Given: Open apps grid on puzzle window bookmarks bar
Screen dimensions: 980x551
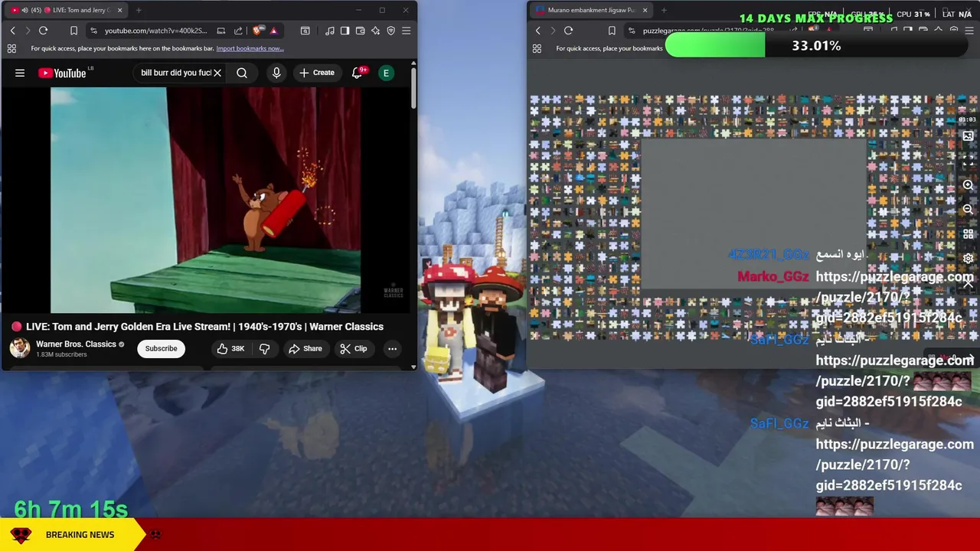Looking at the screenshot, I should point(537,48).
